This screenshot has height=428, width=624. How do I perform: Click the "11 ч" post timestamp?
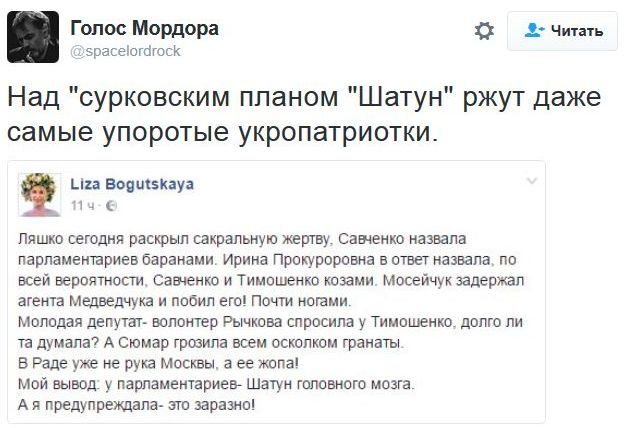coord(83,205)
